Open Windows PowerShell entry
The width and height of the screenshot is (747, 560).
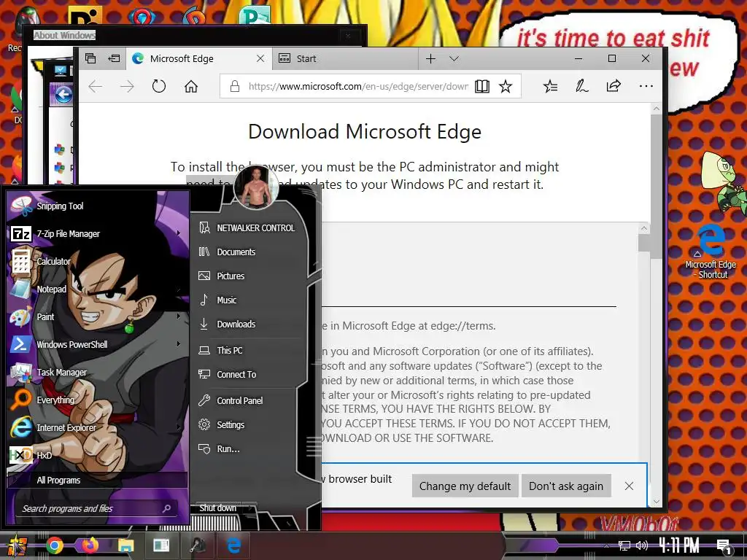(98, 344)
